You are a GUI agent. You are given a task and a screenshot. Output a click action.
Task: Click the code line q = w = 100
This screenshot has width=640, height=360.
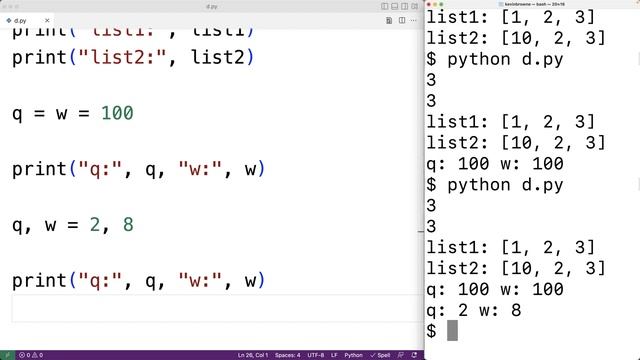point(73,113)
